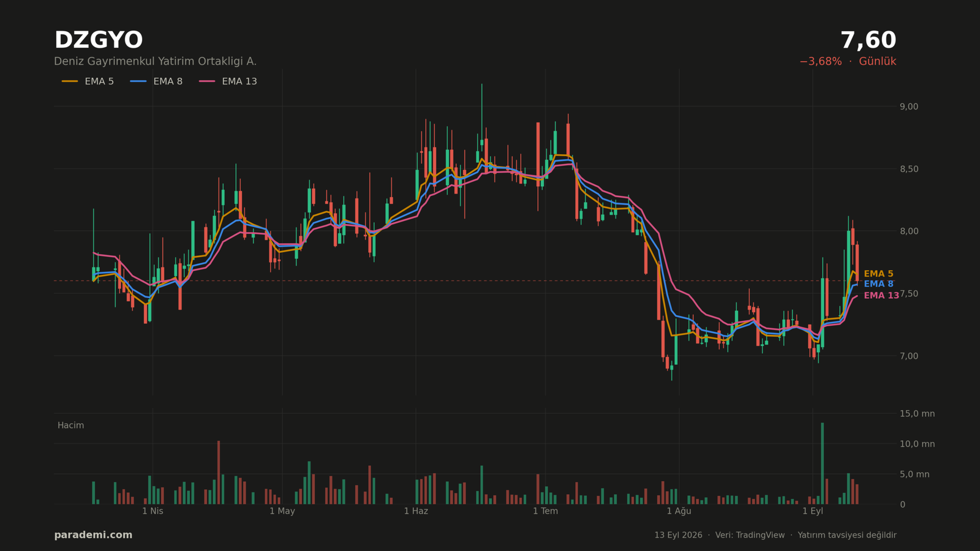Click the tall red volume bar in mid-April
Image resolution: width=980 pixels, height=551 pixels.
coord(219,473)
